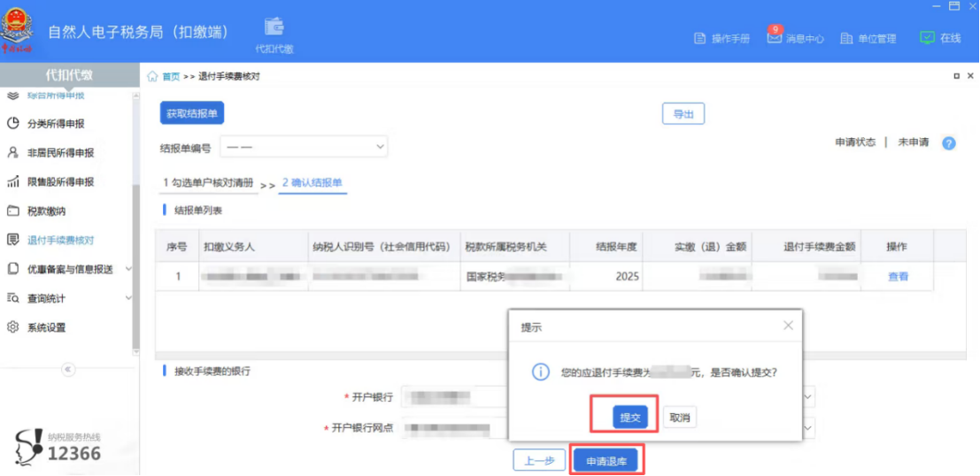Open the 代扣代缴 wallet icon in header
This screenshot has height=476, width=980.
274,27
